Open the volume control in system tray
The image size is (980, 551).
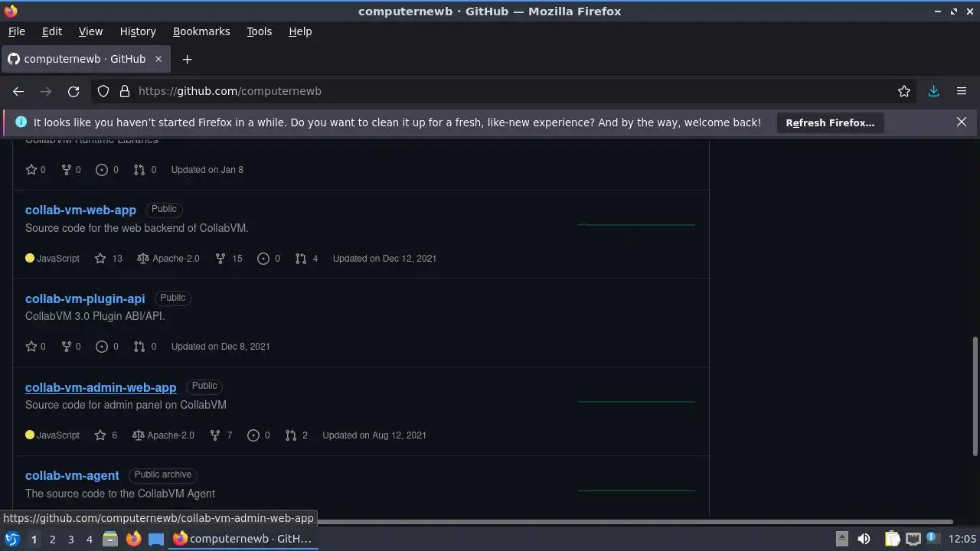click(x=864, y=539)
